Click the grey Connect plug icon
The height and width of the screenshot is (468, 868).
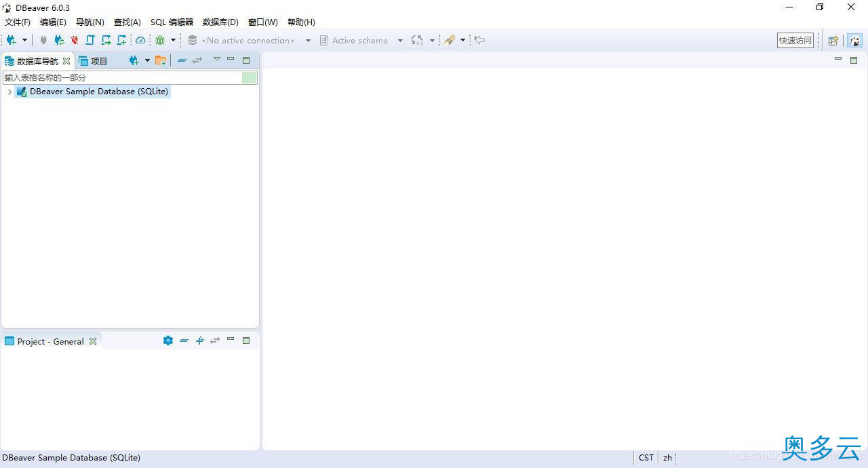pyautogui.click(x=44, y=40)
